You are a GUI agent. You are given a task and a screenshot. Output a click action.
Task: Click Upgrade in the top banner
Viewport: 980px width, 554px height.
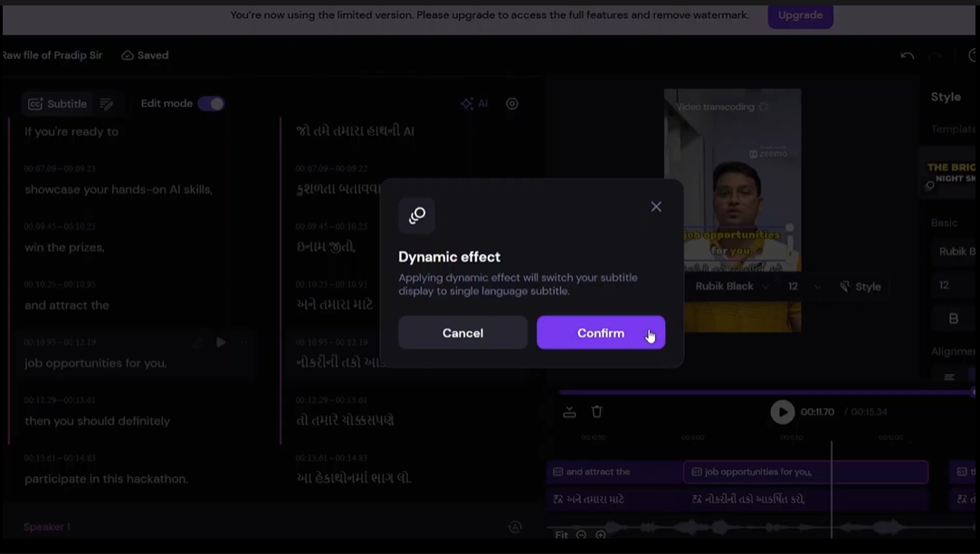(800, 15)
